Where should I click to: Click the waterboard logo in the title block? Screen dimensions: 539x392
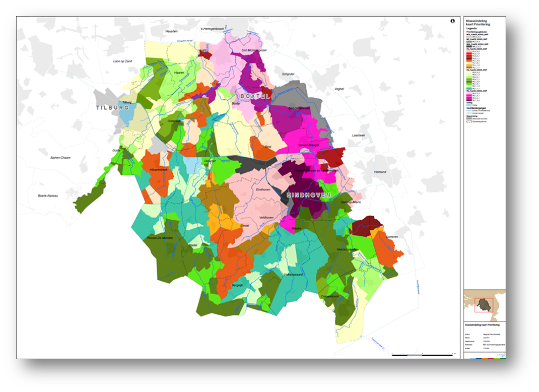(x=501, y=355)
